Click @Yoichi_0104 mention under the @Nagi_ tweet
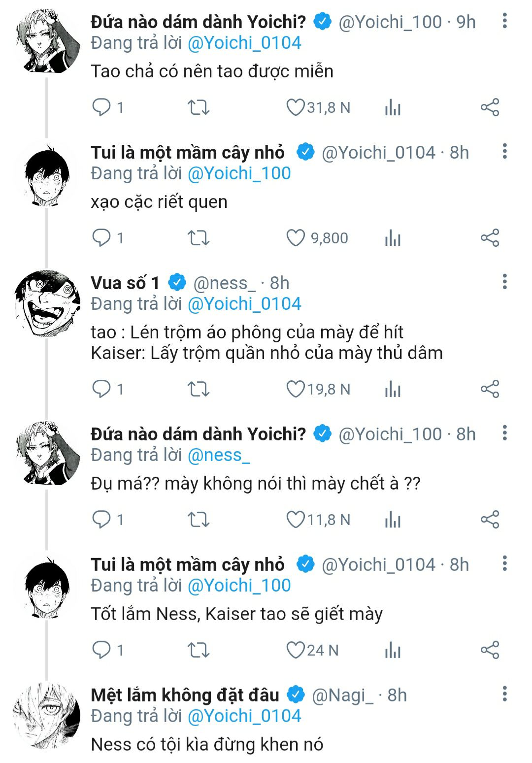The width and height of the screenshot is (532, 763). click(244, 716)
